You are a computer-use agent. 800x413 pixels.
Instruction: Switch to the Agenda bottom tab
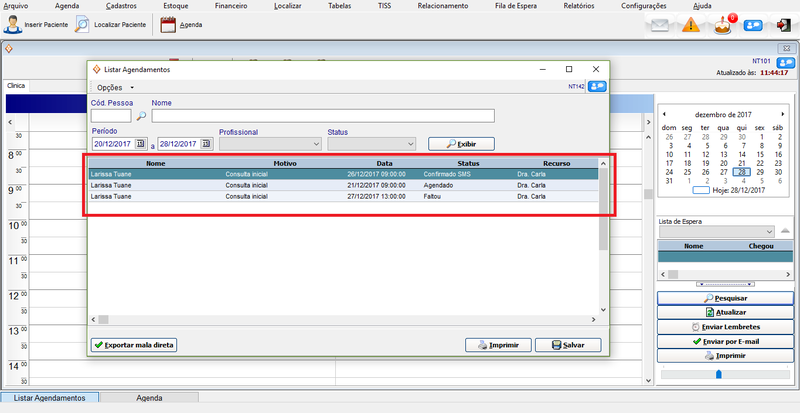click(x=149, y=398)
